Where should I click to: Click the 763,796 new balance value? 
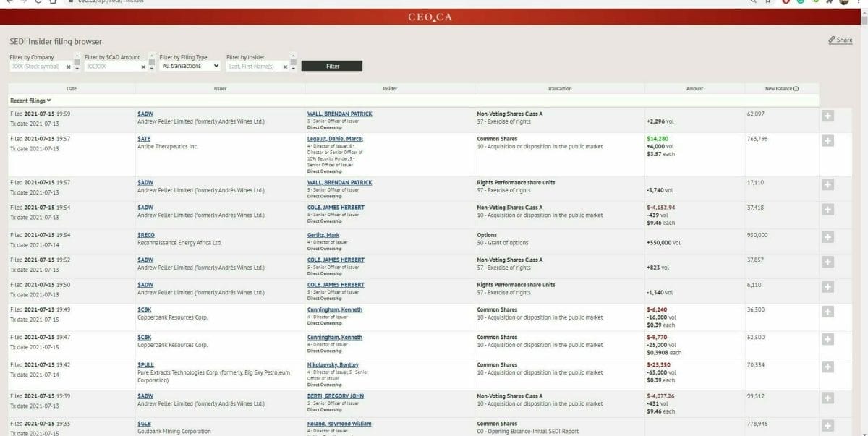point(757,139)
